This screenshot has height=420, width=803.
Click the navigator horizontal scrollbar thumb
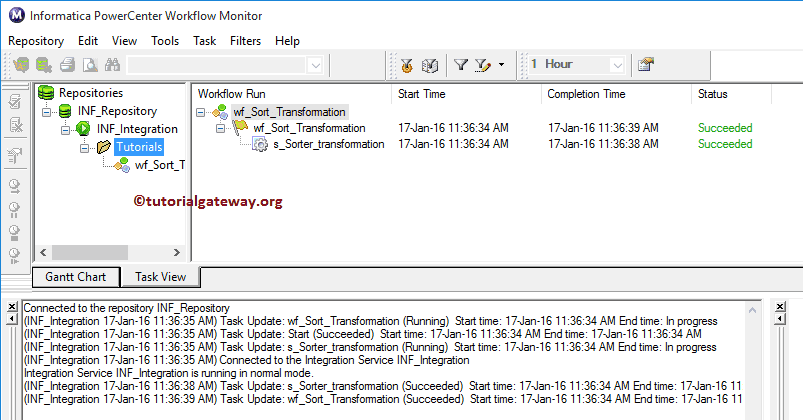[x=90, y=253]
